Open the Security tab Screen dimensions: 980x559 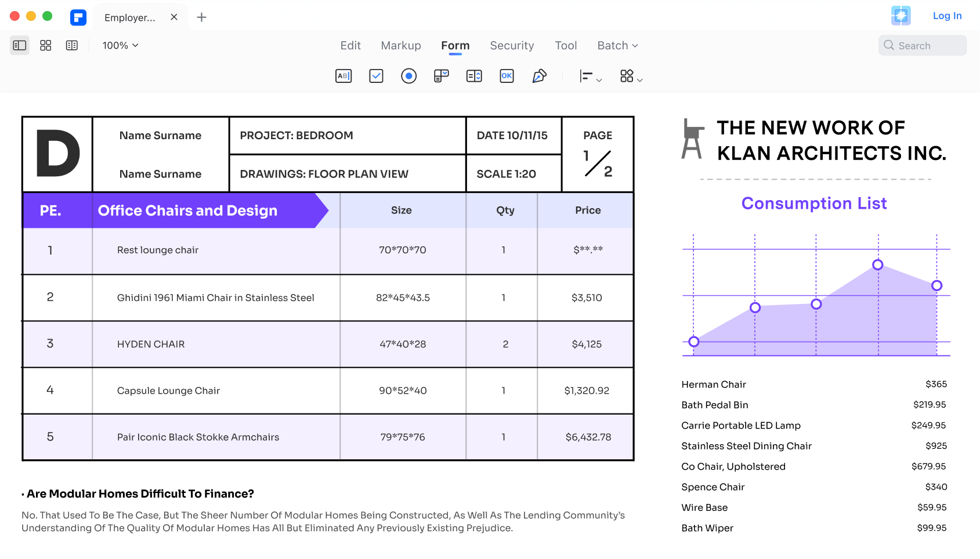(512, 45)
